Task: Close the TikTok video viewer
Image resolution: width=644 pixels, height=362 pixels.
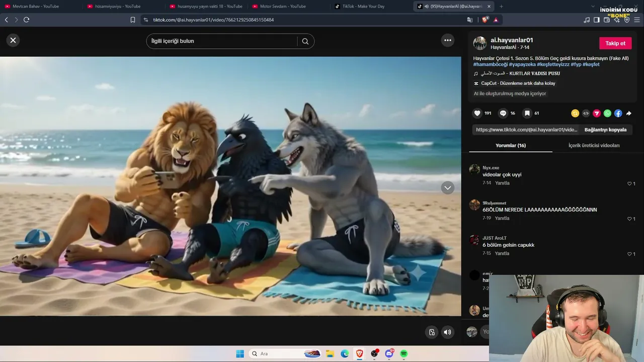Action: (13, 40)
